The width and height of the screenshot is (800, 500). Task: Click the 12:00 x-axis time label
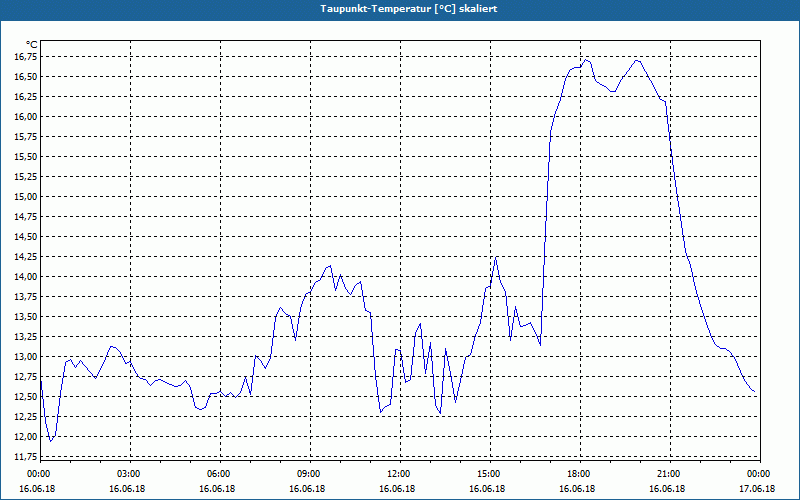[x=397, y=474]
